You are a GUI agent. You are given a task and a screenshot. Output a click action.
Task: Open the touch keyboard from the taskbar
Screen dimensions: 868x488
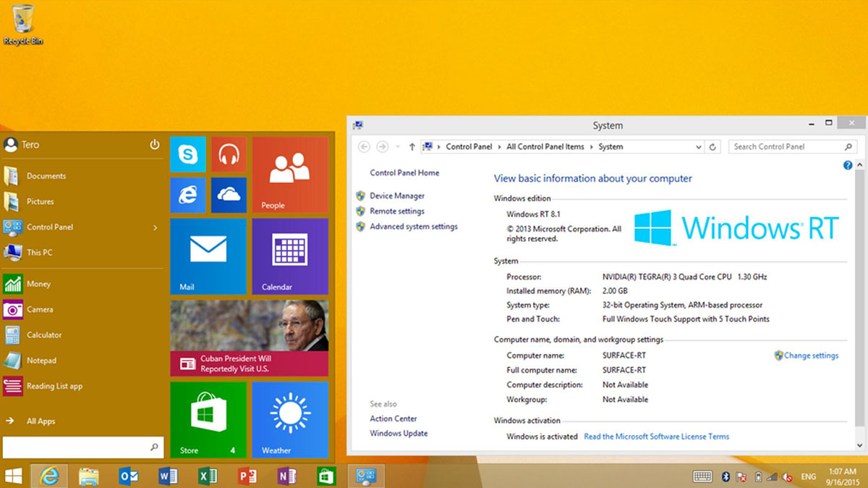pyautogui.click(x=702, y=476)
